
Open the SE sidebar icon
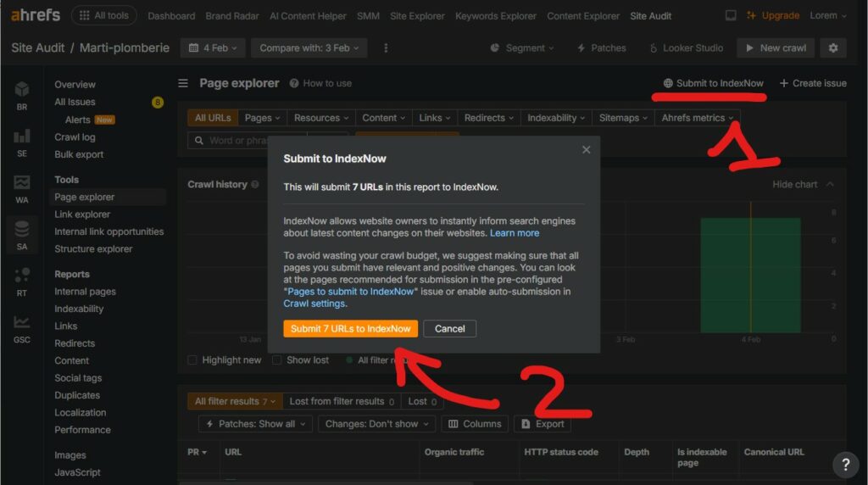[x=21, y=142]
